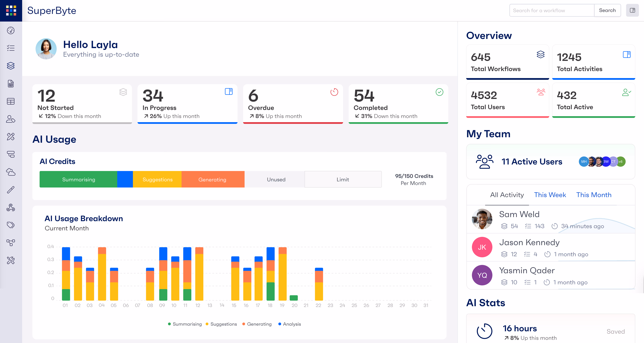This screenshot has width=644, height=343.
Task: Select the layers workflows icon in sidebar
Action: (x=11, y=66)
